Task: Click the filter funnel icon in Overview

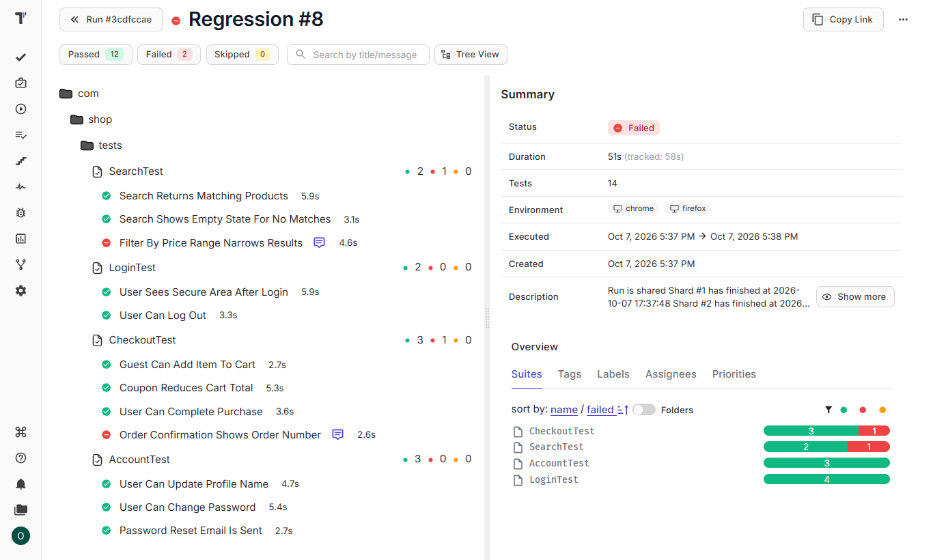Action: coord(828,410)
